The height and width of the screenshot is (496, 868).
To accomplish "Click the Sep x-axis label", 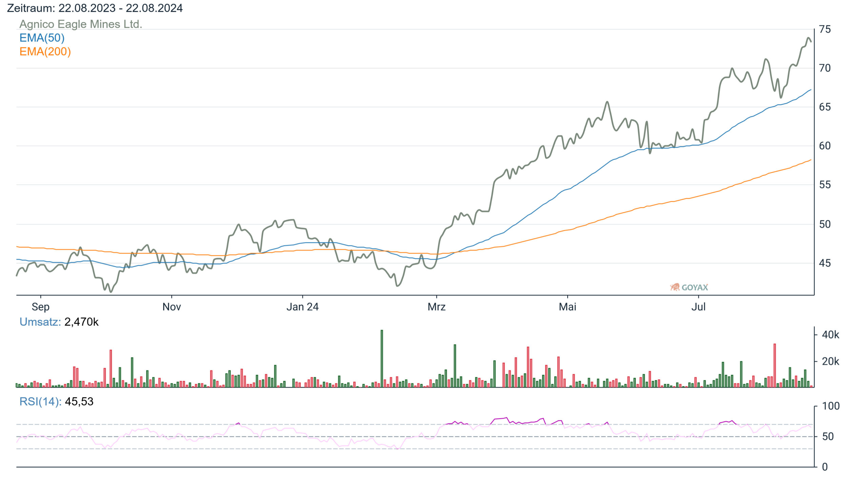I will (41, 307).
